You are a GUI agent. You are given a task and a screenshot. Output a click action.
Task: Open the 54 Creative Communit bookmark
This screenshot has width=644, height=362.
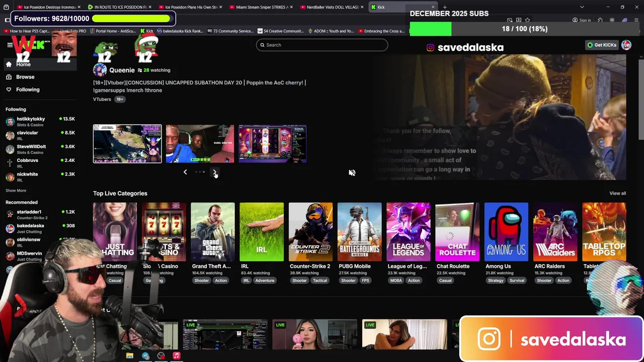(x=281, y=31)
